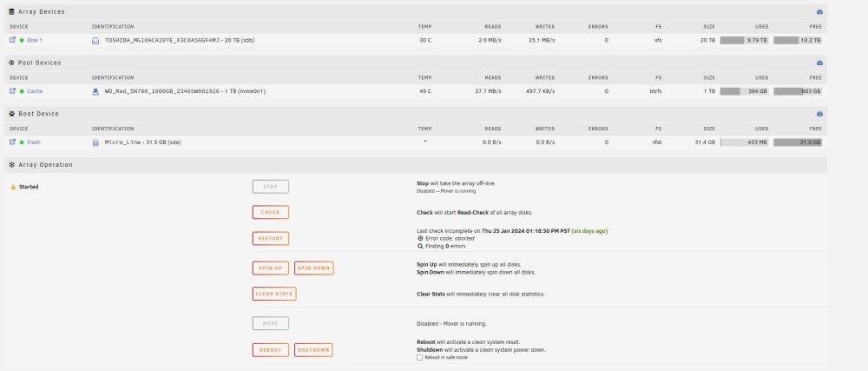
Task: Click the paw icon beside Boot Device title
Action: pos(12,114)
